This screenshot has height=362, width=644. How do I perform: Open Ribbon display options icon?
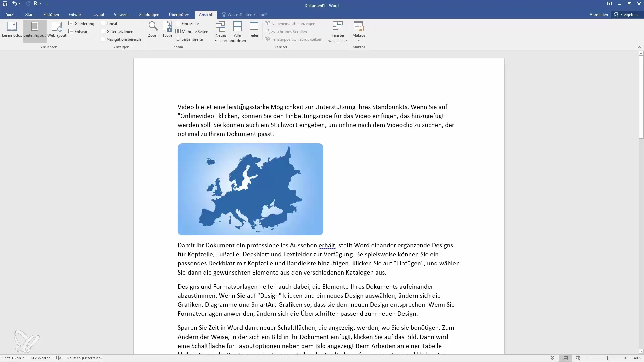point(609,4)
